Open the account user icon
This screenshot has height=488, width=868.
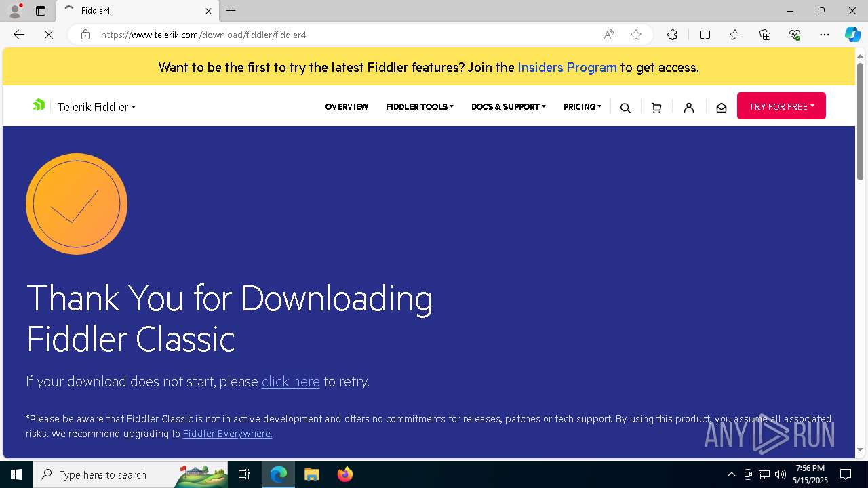click(x=689, y=108)
